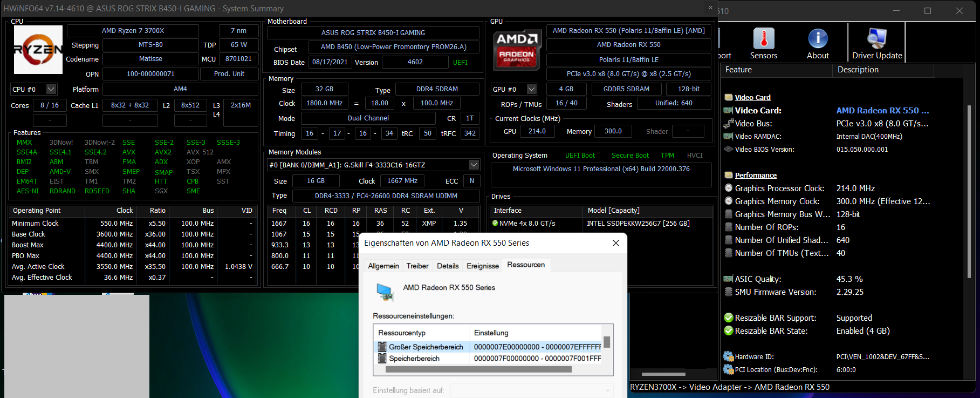Switch to the Allgemein tab

pos(383,266)
